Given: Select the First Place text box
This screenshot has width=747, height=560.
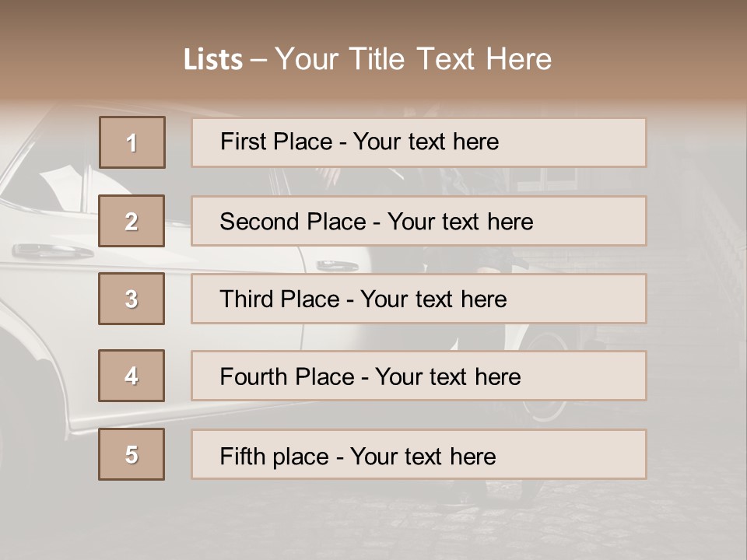Looking at the screenshot, I should click(419, 142).
